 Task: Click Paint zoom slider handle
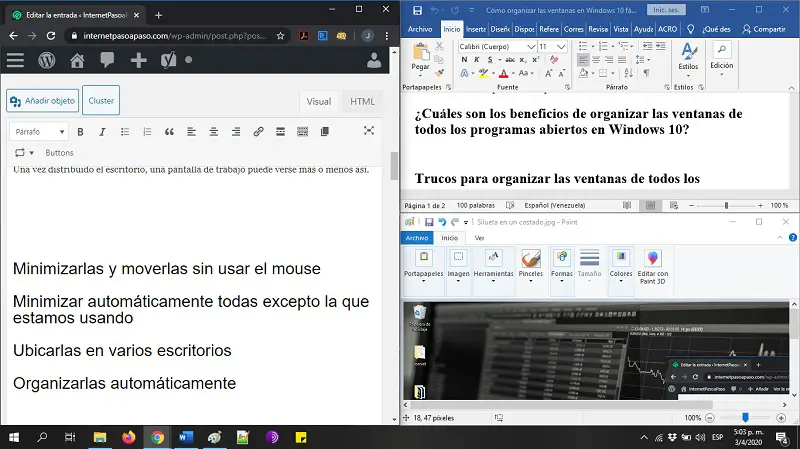(x=745, y=418)
